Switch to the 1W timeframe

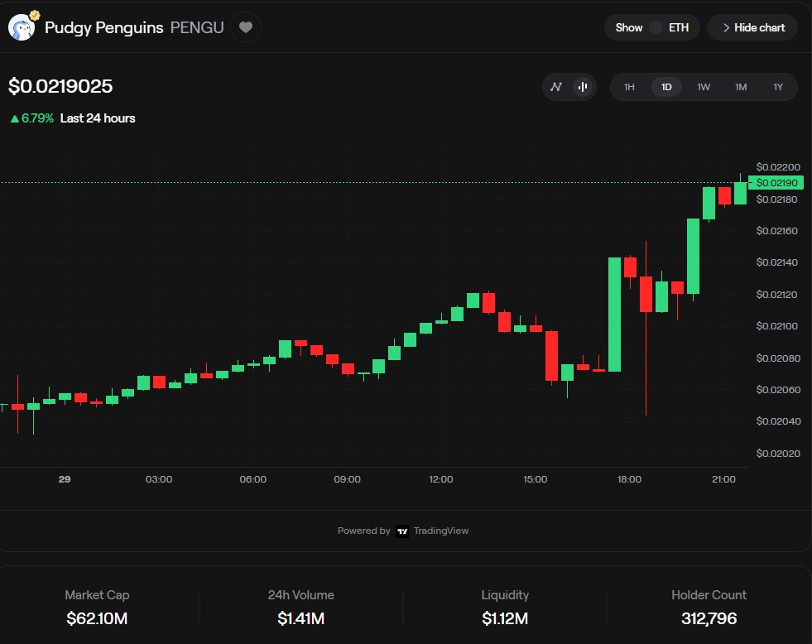[704, 87]
